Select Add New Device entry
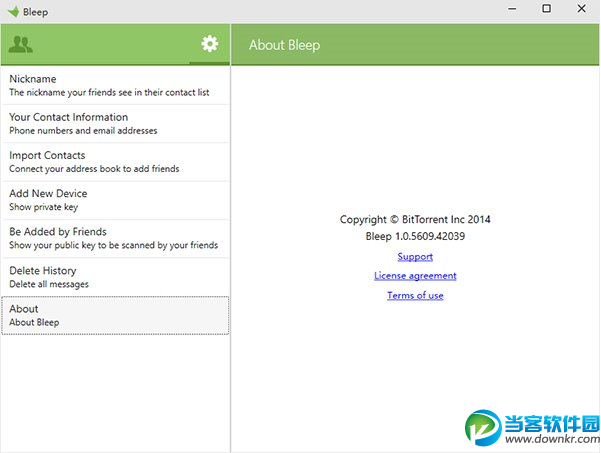Image resolution: width=601 pixels, height=453 pixels. (115, 200)
